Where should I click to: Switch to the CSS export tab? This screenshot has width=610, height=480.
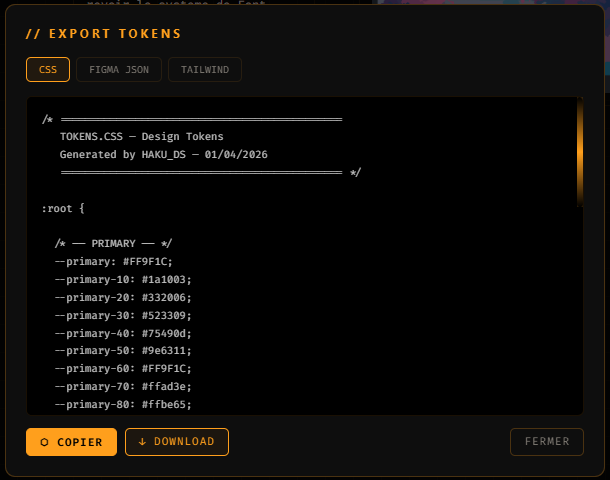(x=48, y=69)
